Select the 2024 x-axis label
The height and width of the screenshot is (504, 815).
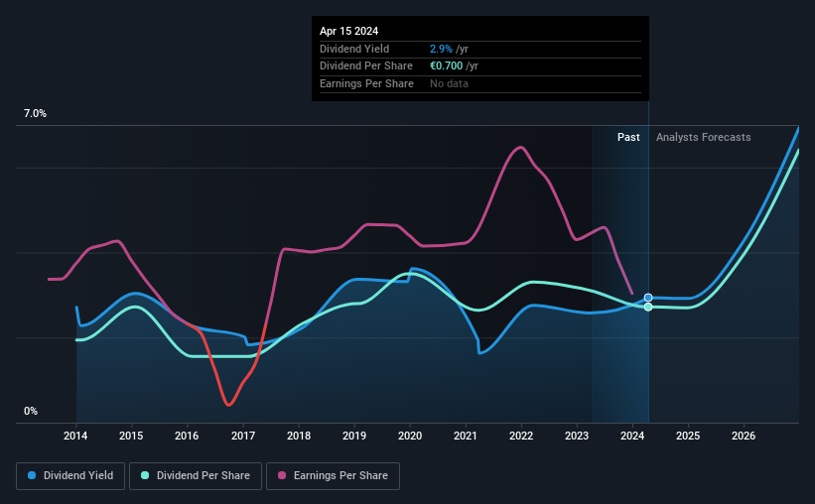tap(632, 436)
